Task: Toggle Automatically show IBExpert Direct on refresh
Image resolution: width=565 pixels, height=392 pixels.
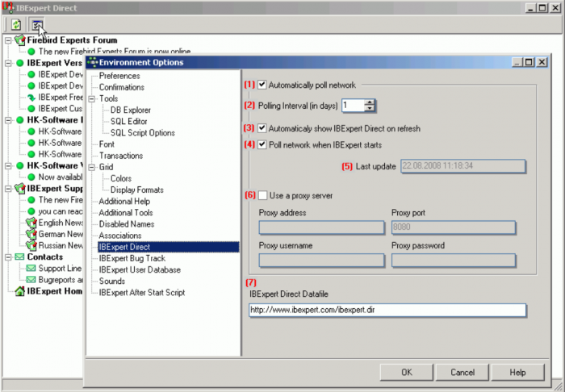Action: pyautogui.click(x=262, y=128)
